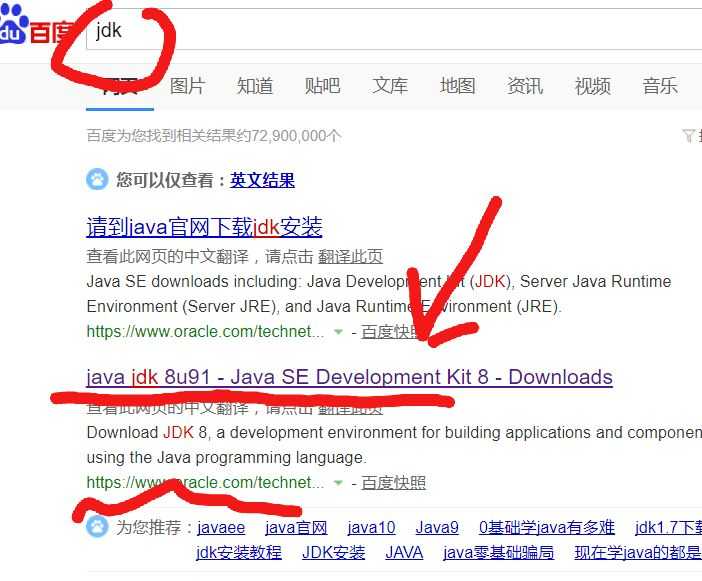
Task: Open 百度快照 of second result
Action: [x=394, y=483]
